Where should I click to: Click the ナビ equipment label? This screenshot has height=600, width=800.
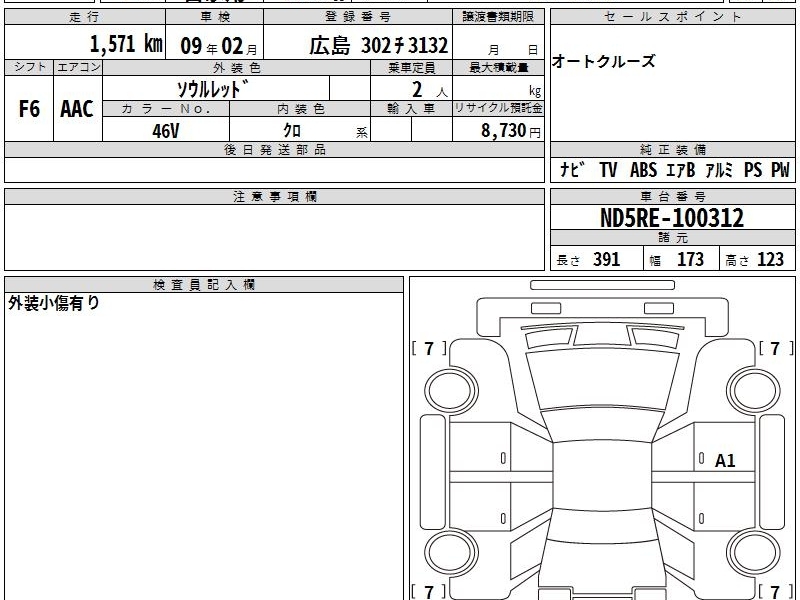pos(572,169)
